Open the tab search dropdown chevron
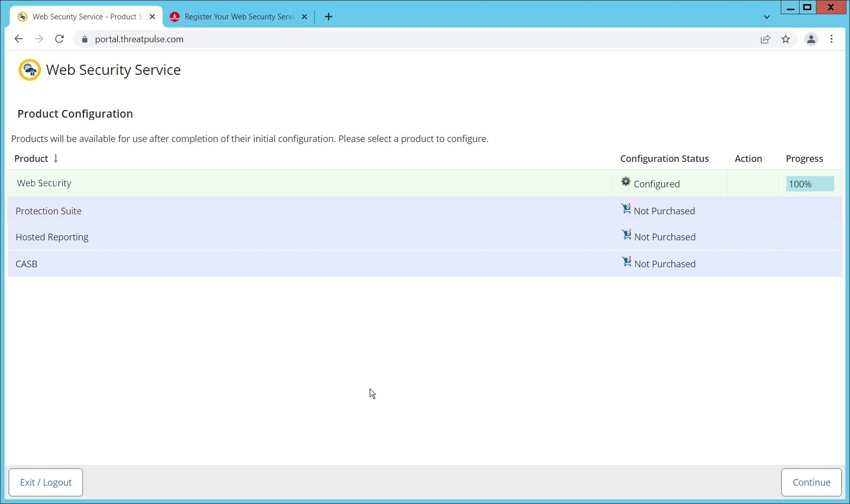 pos(766,17)
